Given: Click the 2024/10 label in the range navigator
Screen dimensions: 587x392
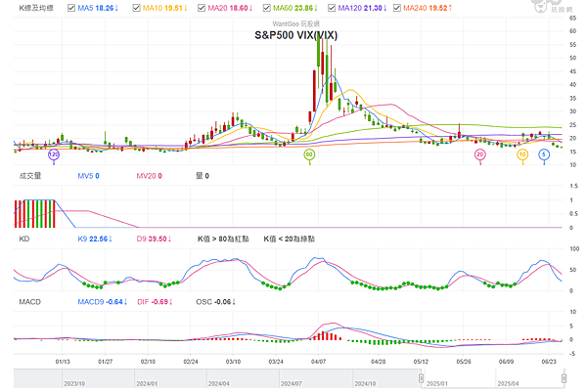Looking at the screenshot, I should point(365,384).
